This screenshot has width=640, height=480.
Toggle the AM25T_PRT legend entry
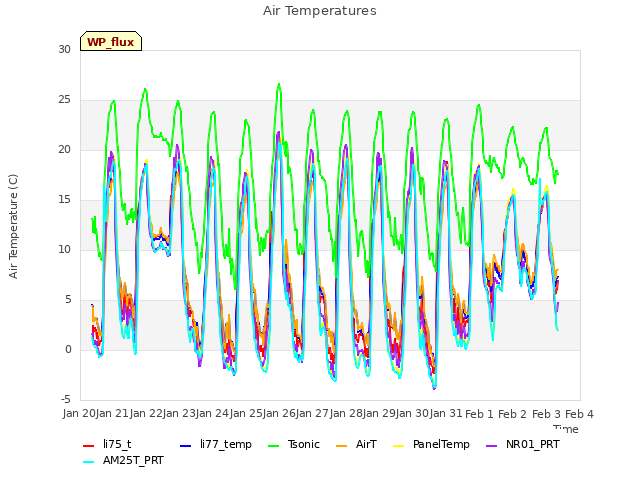tap(123, 460)
